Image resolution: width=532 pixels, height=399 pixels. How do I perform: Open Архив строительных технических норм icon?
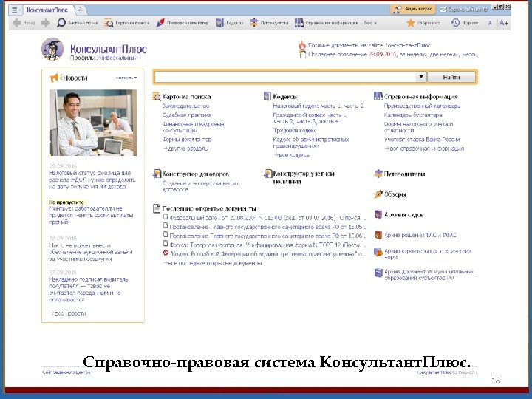tap(378, 253)
